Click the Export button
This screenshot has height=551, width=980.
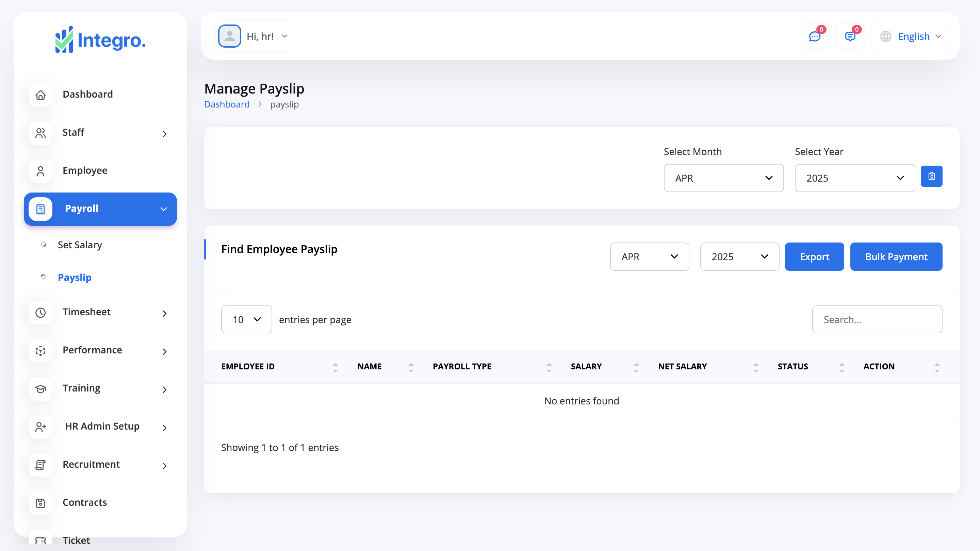pos(814,257)
